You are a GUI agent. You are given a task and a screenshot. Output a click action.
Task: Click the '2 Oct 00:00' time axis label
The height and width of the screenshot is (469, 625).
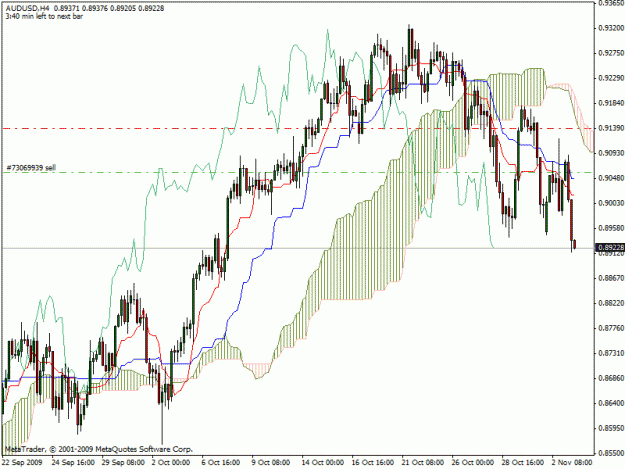(171, 462)
